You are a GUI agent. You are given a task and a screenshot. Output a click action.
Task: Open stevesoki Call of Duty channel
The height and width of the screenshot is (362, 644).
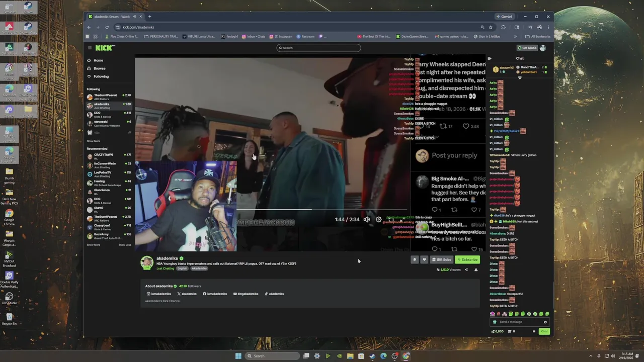(109, 123)
